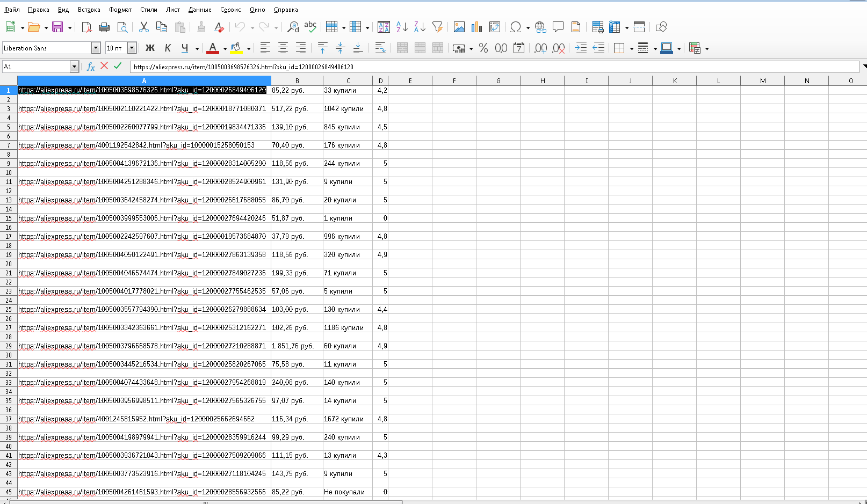Open Find and Replace icon
This screenshot has width=867, height=504.
[293, 27]
